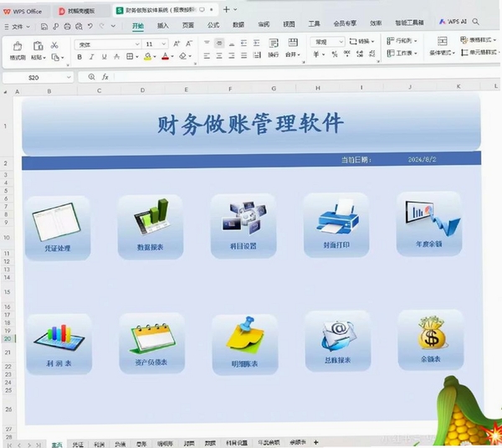Toggle Underline formatting

[104, 57]
